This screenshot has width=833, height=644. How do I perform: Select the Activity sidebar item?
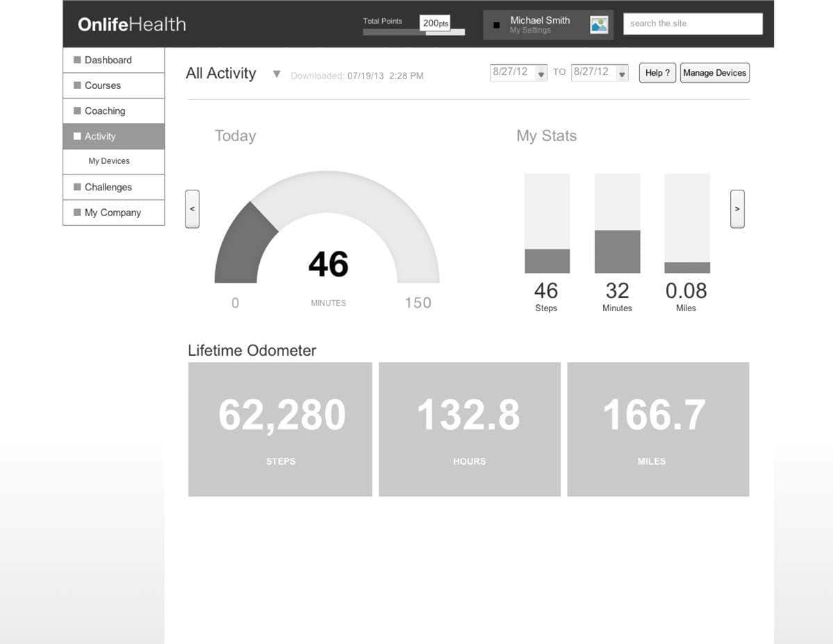[114, 137]
